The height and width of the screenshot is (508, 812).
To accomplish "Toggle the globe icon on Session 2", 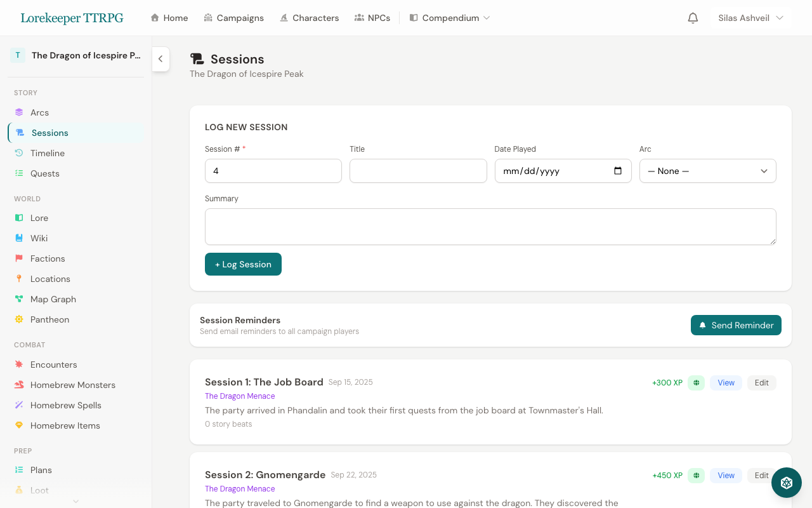I will click(x=696, y=475).
